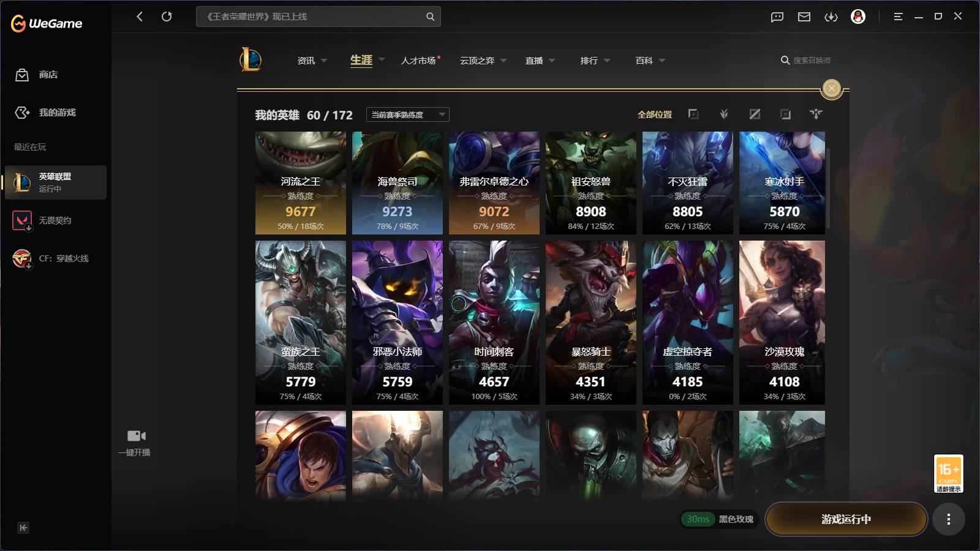Open the 不灭狂雷 hero card

(688, 183)
